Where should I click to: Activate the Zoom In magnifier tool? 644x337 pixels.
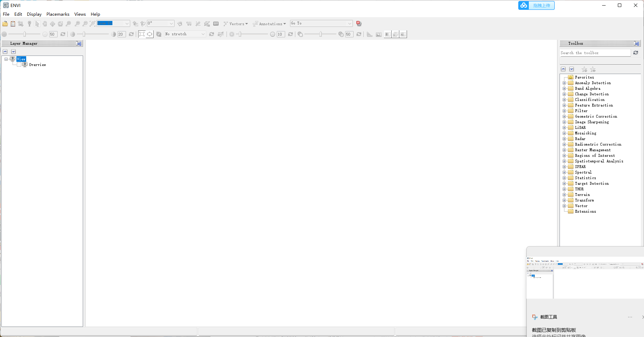[x=77, y=23]
